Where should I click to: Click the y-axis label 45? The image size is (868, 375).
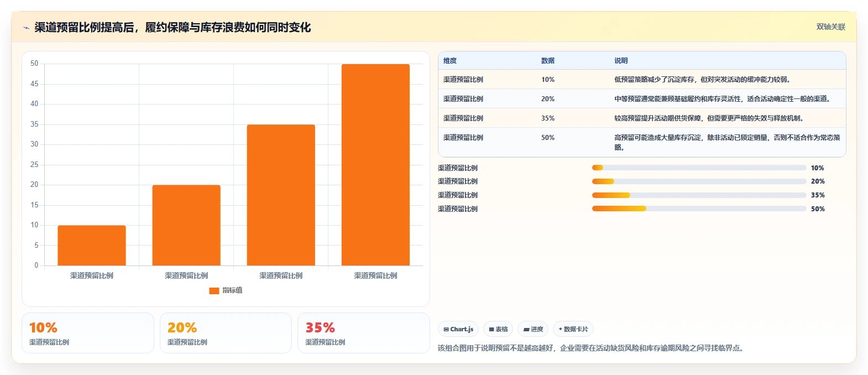pyautogui.click(x=34, y=84)
